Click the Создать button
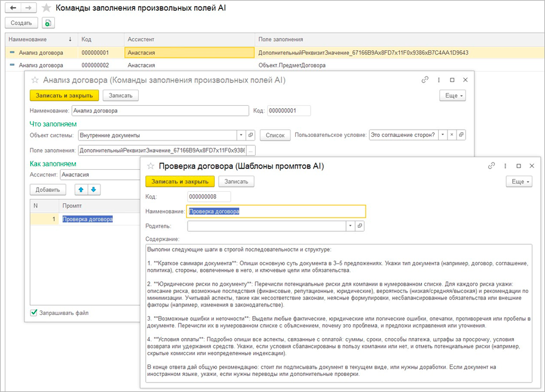This screenshot has width=545, height=392. pyautogui.click(x=21, y=23)
